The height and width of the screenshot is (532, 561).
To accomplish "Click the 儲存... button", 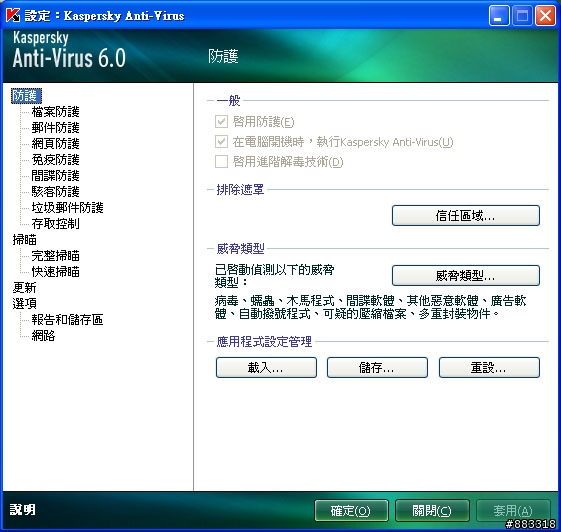I will click(x=377, y=367).
